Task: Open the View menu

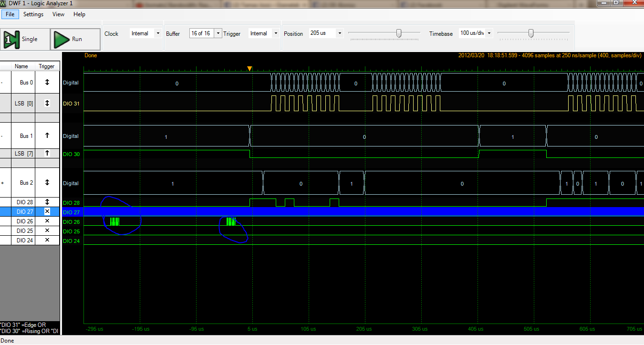Action: click(x=58, y=14)
